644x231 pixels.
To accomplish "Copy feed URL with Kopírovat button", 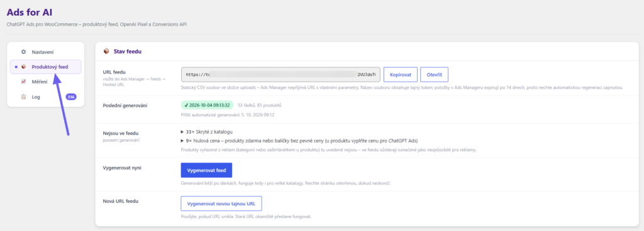I will (x=401, y=75).
